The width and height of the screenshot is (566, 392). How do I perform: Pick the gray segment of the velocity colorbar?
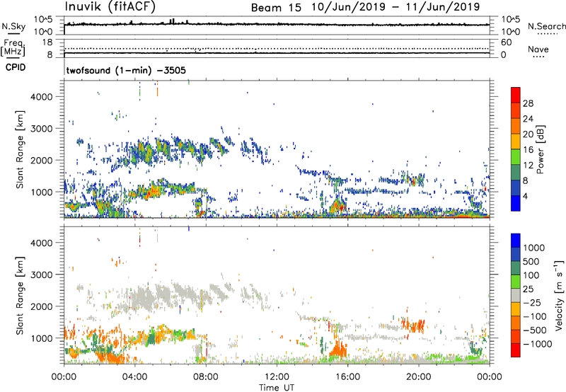click(516, 295)
